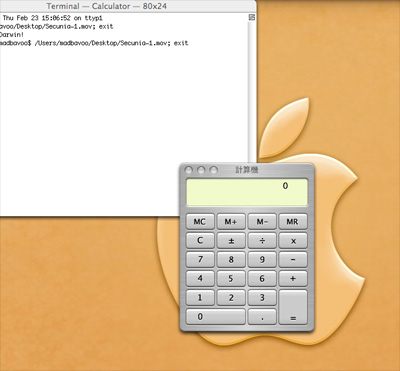This screenshot has height=371, width=400.
Task: Minimize the calculator using middle round button
Action: click(201, 170)
